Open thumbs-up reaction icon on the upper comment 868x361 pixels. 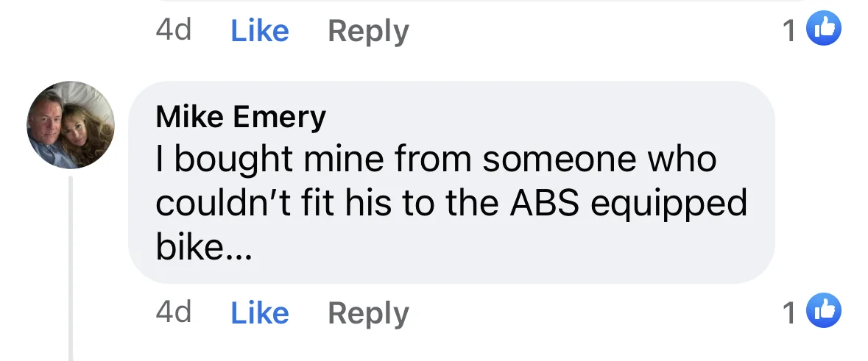click(x=825, y=29)
